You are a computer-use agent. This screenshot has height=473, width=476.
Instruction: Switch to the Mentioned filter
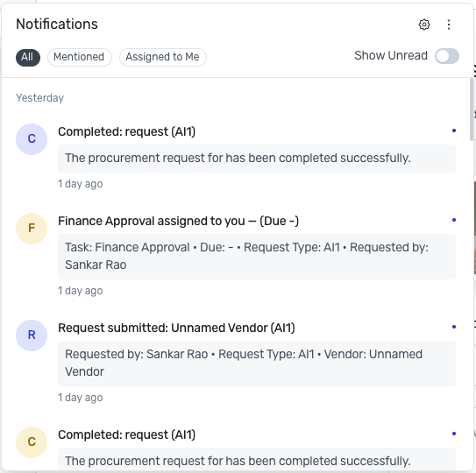(x=80, y=57)
